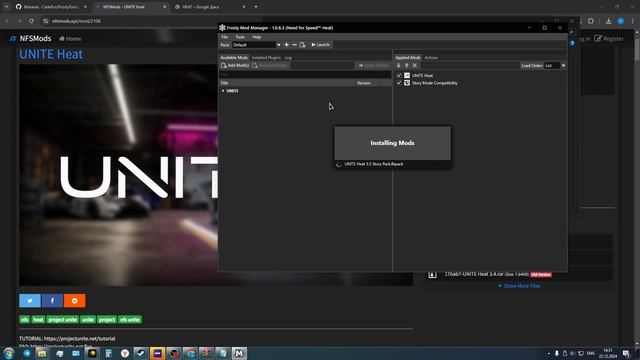Click the NFSMods site logo
Screen dimensions: 640x360
31,38
